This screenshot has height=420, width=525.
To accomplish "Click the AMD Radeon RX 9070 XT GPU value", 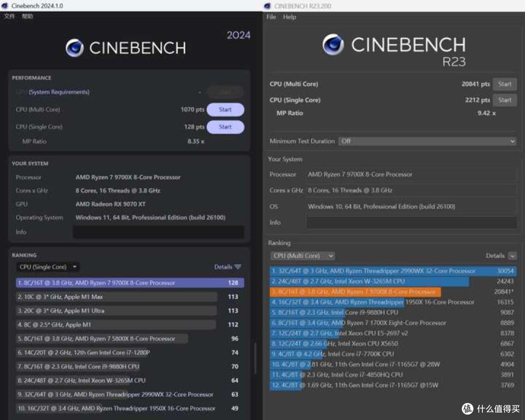I will coord(110,204).
